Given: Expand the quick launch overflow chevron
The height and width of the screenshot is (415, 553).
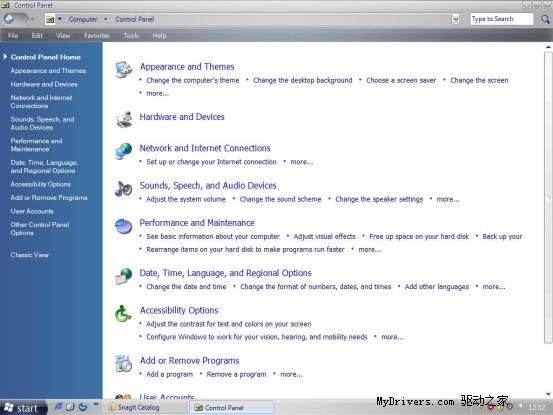Looking at the screenshot, I should [x=96, y=404].
